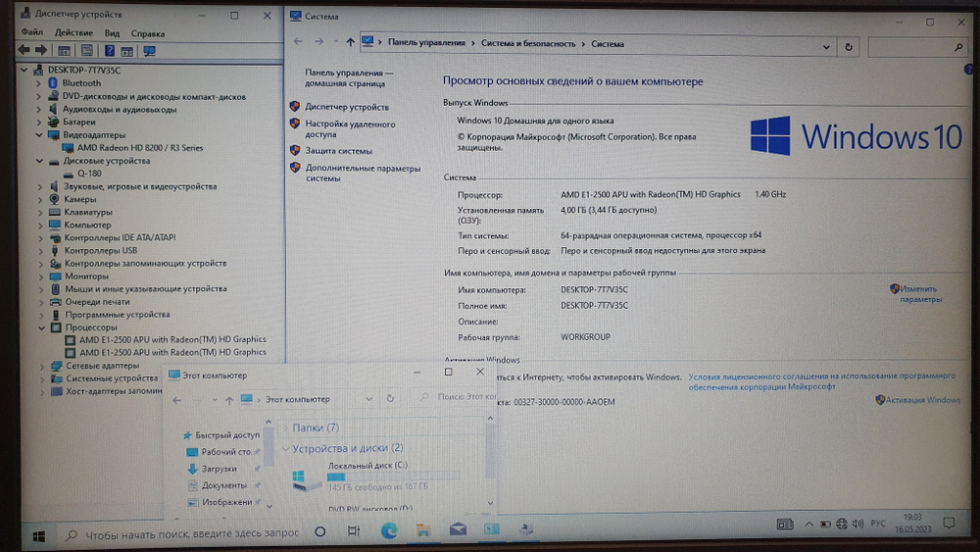980x552 pixels.
Task: Click the refresh button in System address bar
Action: [848, 47]
